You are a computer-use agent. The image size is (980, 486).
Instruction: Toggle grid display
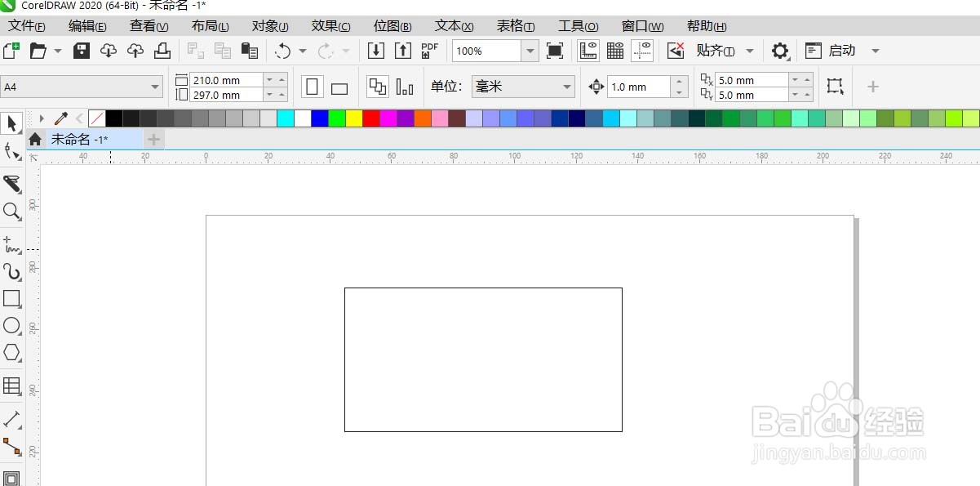tap(615, 51)
